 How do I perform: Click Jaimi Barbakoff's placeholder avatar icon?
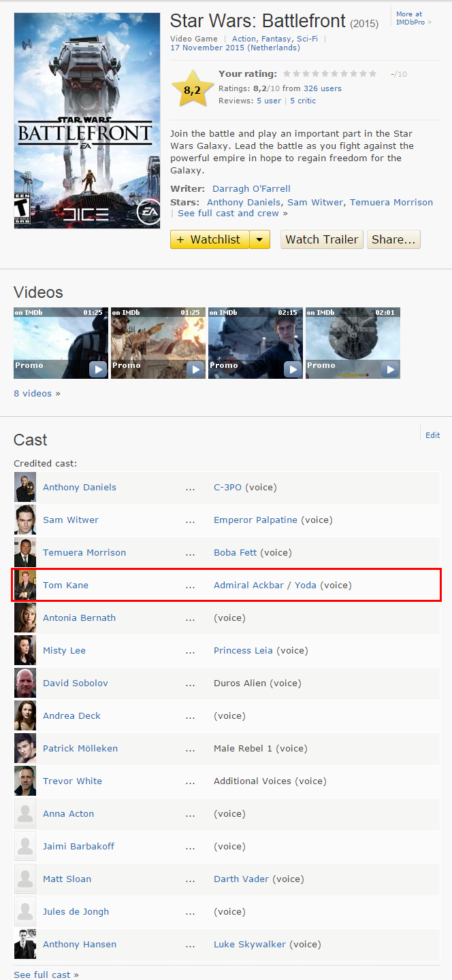(25, 846)
